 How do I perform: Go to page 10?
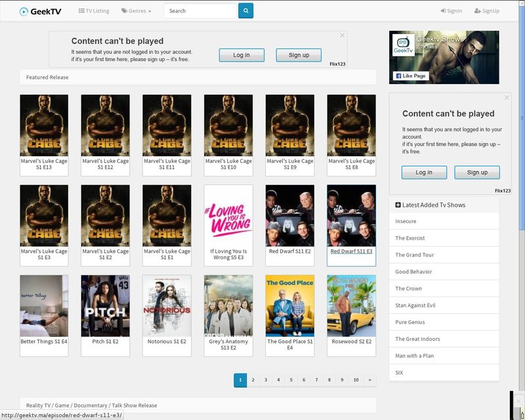(356, 380)
